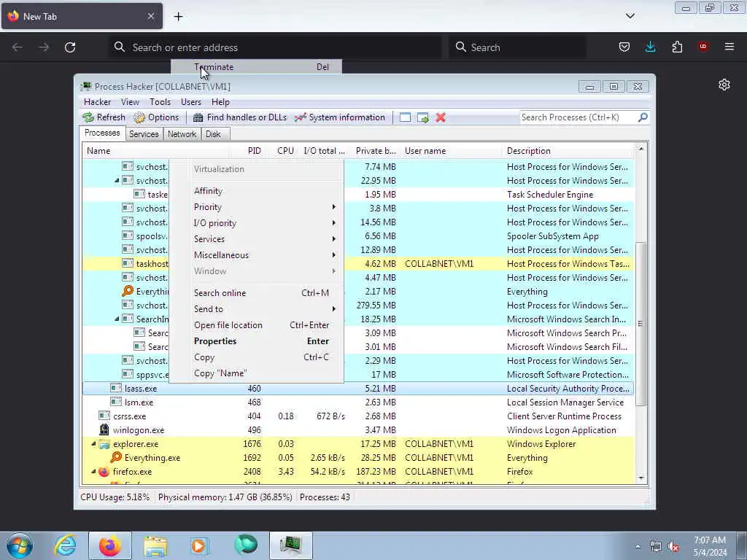
Task: Open Find handles or DLLs
Action: click(x=239, y=117)
